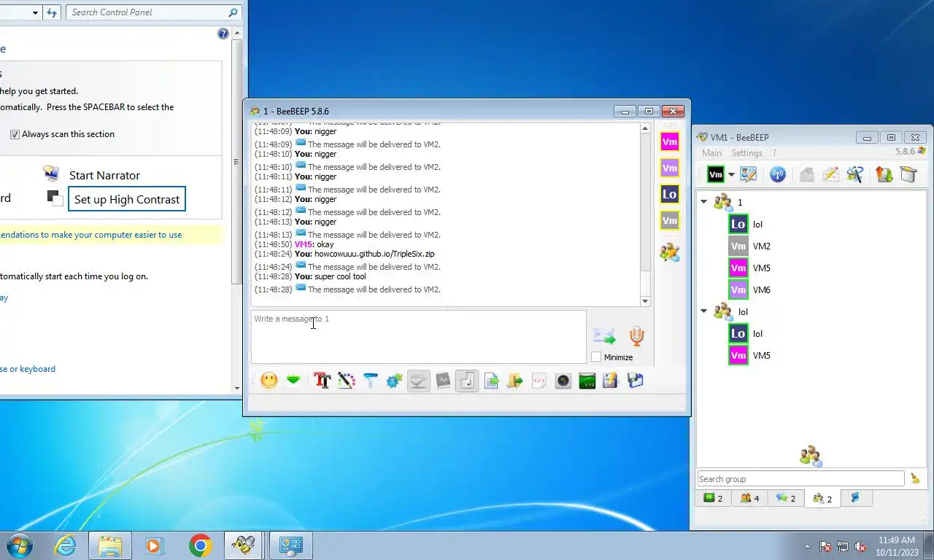Select VM2 in group 1 list
The image size is (934, 560).
(762, 246)
